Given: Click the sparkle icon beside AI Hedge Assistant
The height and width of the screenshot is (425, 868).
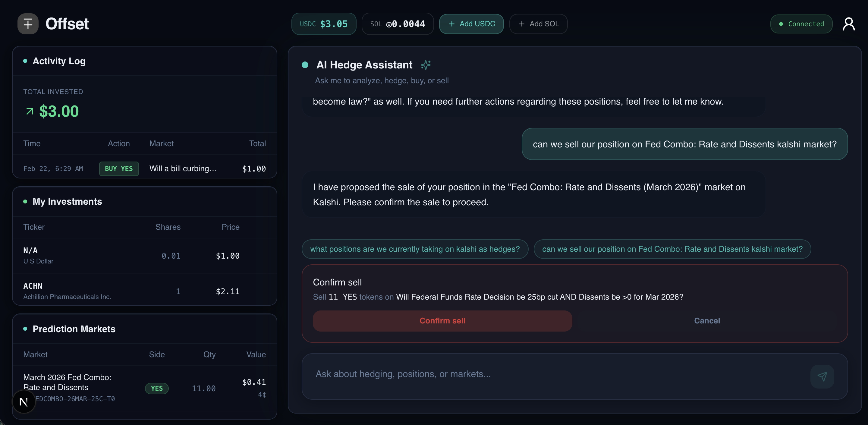Looking at the screenshot, I should [426, 65].
